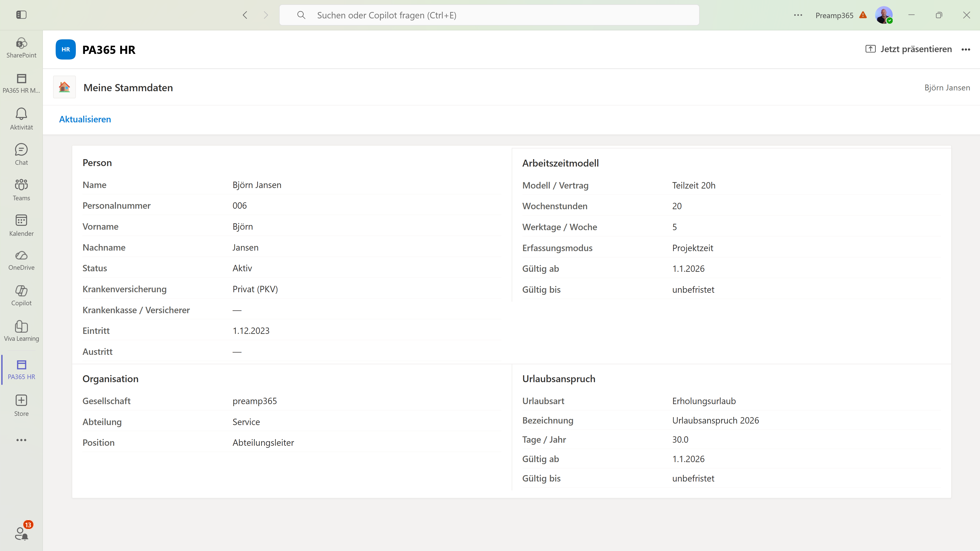
Task: Click the orange warning triangle beside Preamp365
Action: coord(863,15)
